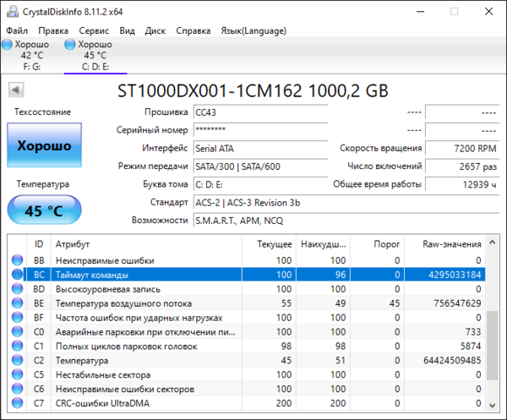
Task: Open the Диск menu
Action: 155,30
